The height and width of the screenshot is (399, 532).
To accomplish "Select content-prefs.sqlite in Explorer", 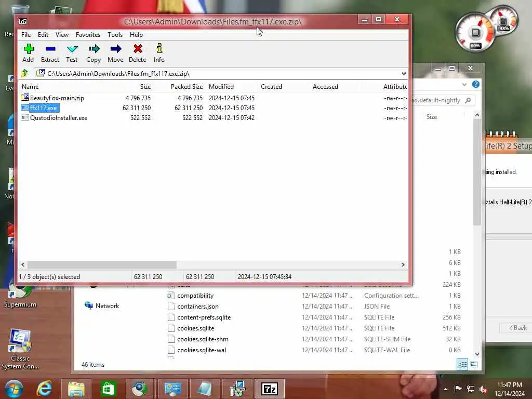I will 204,317.
